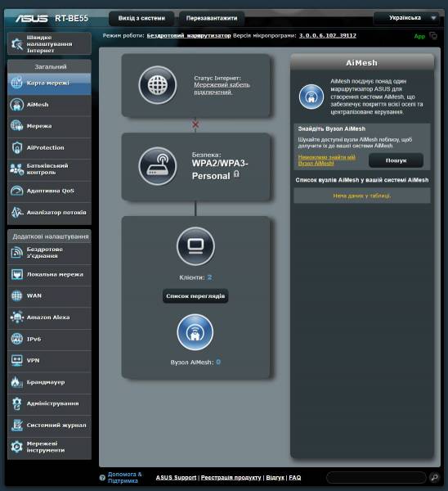Click WAN globe sidebar icon

pyautogui.click(x=17, y=295)
